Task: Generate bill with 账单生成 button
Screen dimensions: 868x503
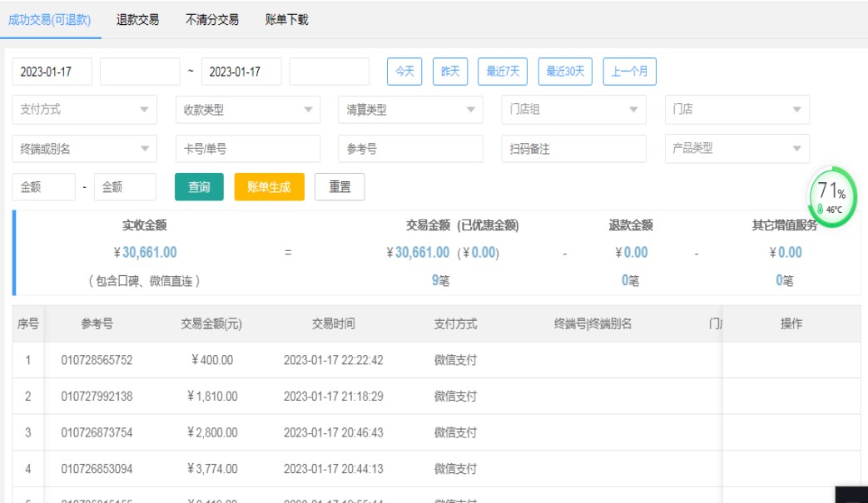Action: 269,187
